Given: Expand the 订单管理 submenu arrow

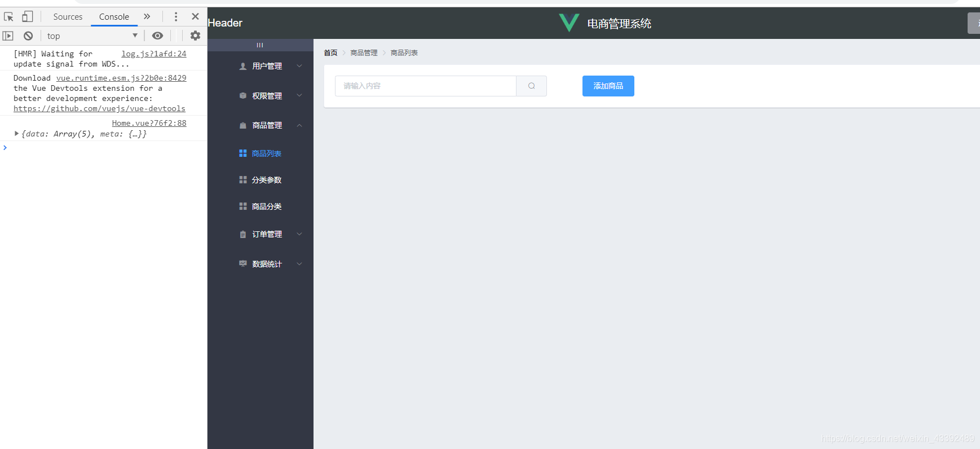Looking at the screenshot, I should (299, 234).
